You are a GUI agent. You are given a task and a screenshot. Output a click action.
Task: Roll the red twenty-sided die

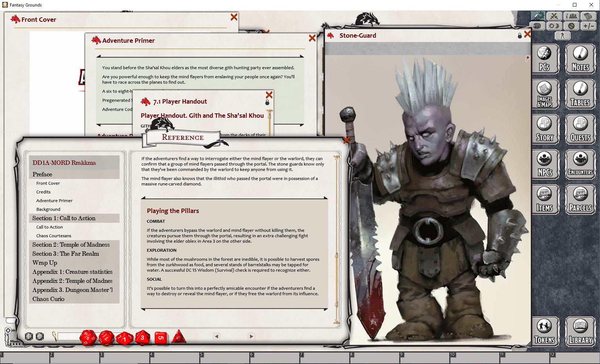87,338
